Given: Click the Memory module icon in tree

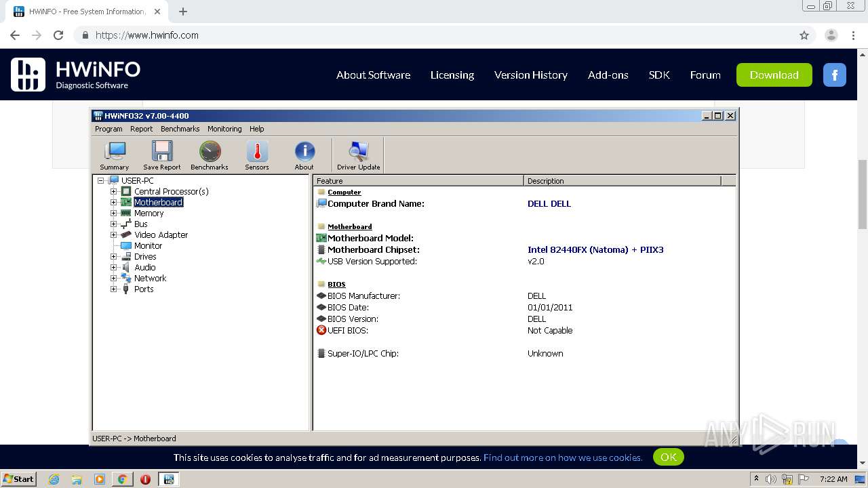Looking at the screenshot, I should tap(125, 213).
